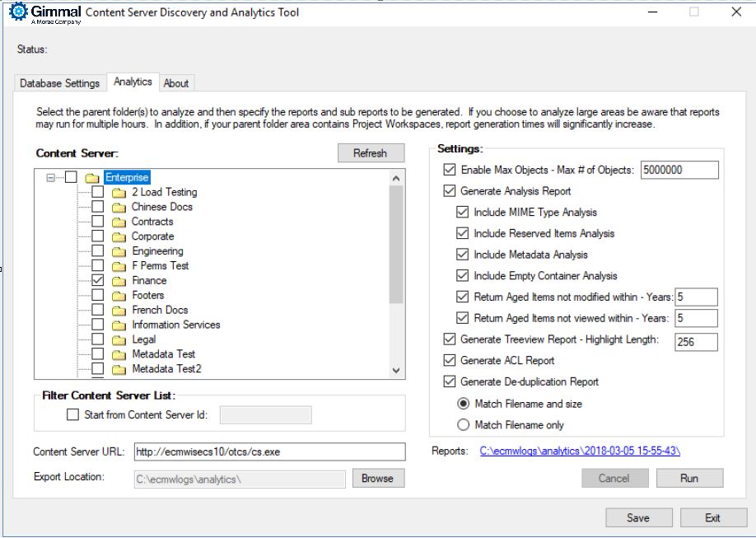Click the Gimmal gear logo icon
Viewport: 756px width, 538px height.
click(17, 12)
